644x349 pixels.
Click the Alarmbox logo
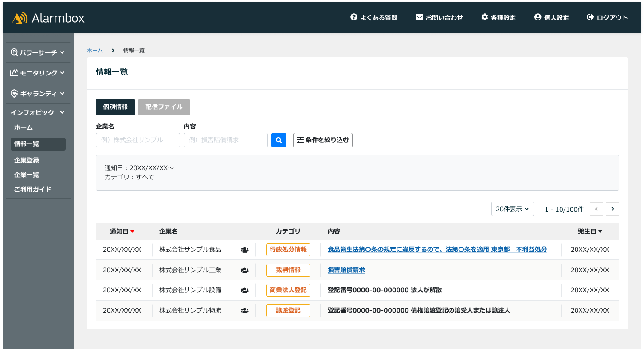click(x=48, y=18)
